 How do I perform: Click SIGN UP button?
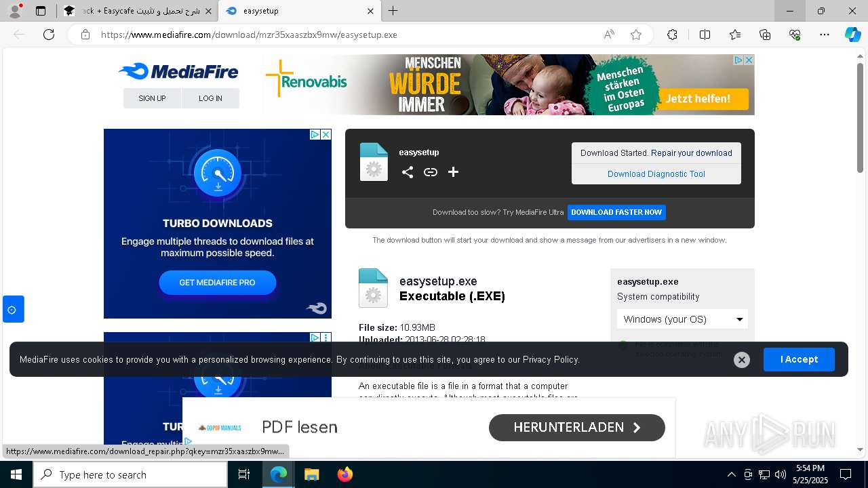(x=152, y=98)
